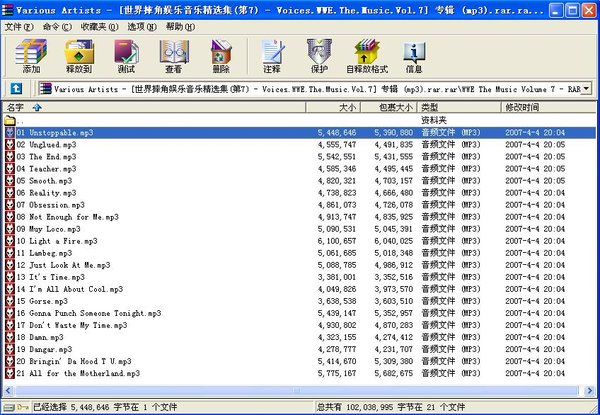The width and height of the screenshot is (600, 415).
Task: Select file 13 It's Time.mp3
Action: 51,277
